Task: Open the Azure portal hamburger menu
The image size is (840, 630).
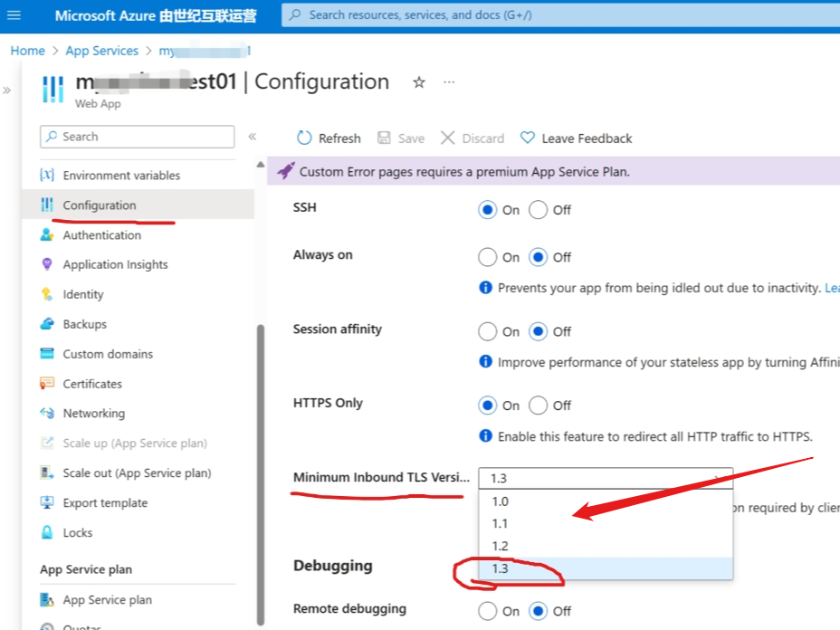Action: [14, 15]
